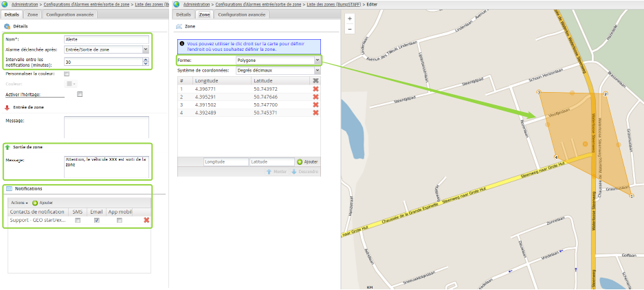Delete coordinate row 1 with red X
Image resolution: width=644 pixels, height=290 pixels.
tap(316, 89)
